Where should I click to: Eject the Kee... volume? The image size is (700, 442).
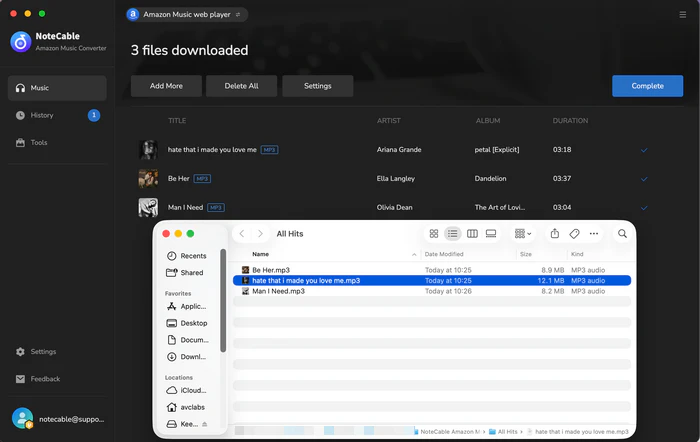click(204, 424)
